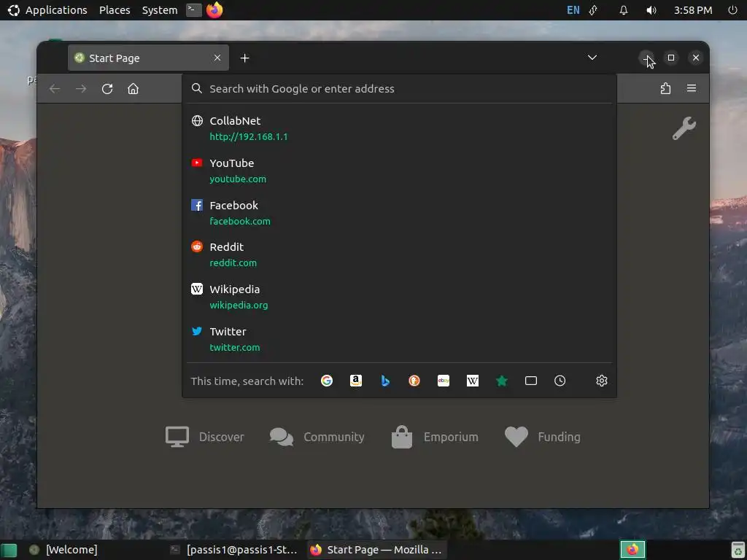Open search settings gear icon
The width and height of the screenshot is (747, 560).
602,381
